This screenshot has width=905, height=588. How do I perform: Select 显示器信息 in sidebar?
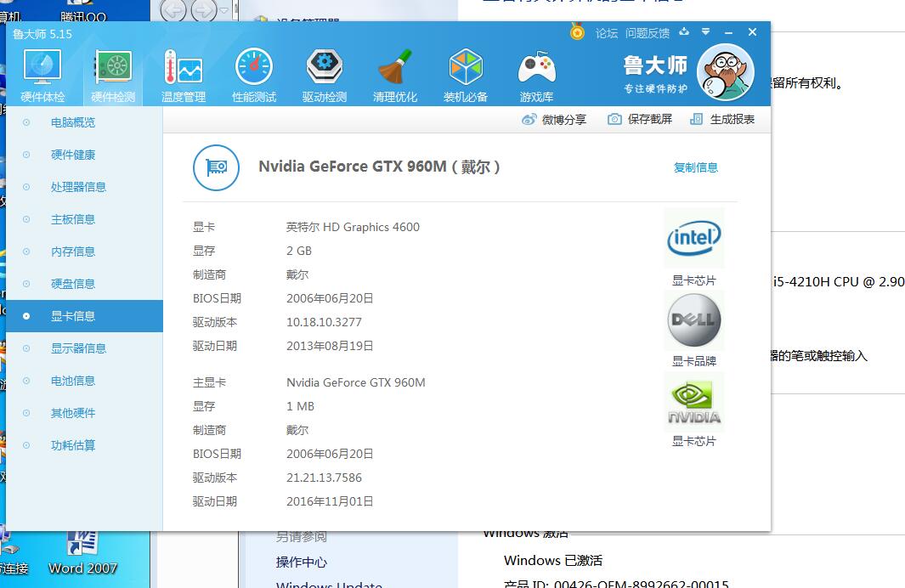pos(84,348)
